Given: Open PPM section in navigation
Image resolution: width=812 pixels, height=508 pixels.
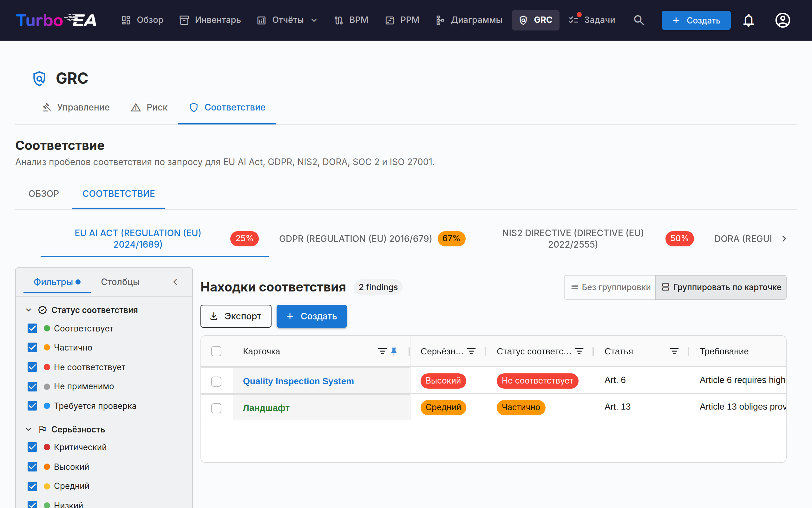Looking at the screenshot, I should [402, 20].
